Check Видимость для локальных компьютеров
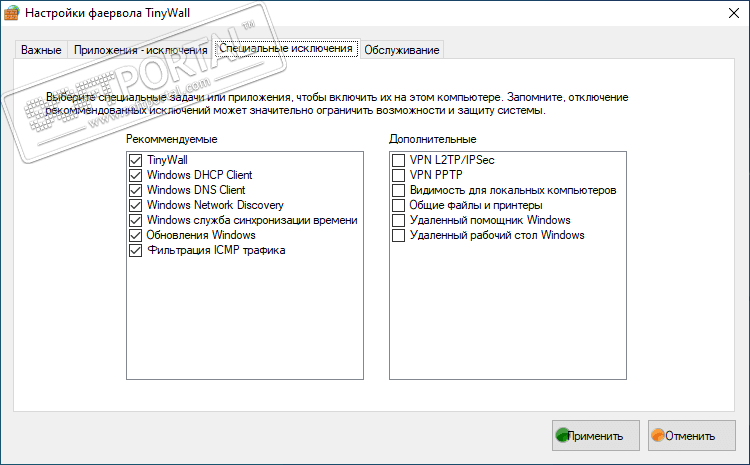Image resolution: width=750 pixels, height=465 pixels. tap(398, 190)
